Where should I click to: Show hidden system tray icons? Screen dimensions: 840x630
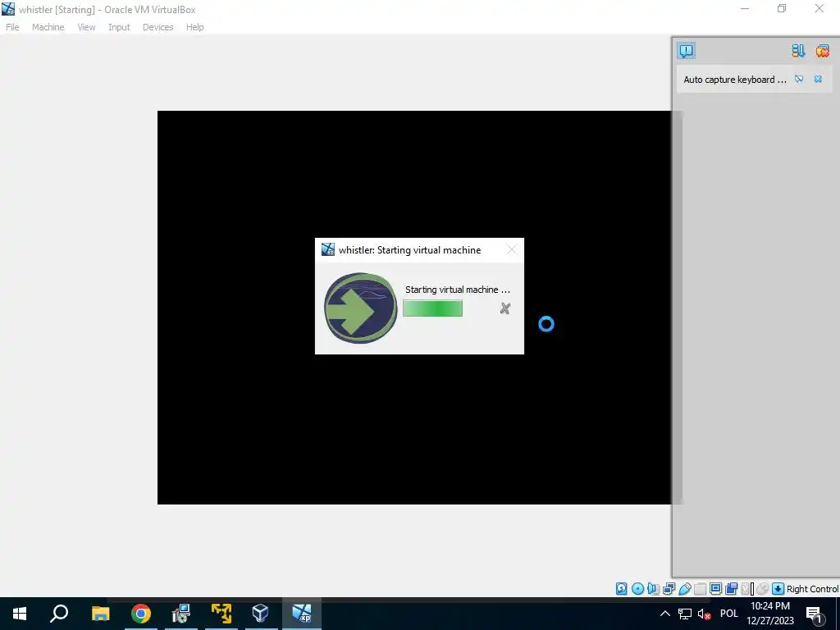pos(664,614)
